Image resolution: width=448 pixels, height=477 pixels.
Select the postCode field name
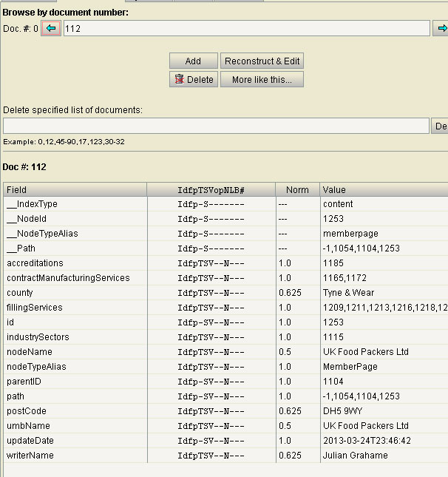pyautogui.click(x=27, y=411)
